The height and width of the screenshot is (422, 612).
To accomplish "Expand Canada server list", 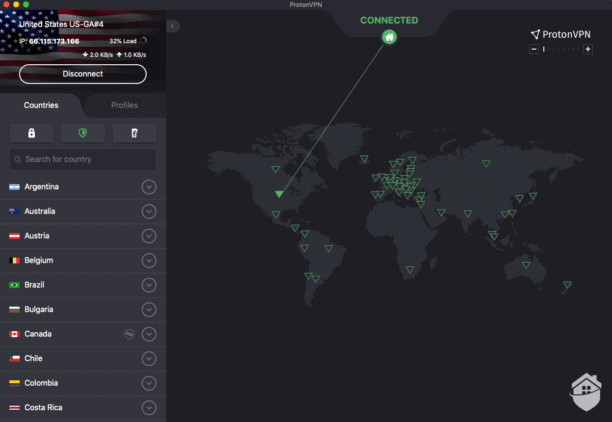I will [x=149, y=334].
